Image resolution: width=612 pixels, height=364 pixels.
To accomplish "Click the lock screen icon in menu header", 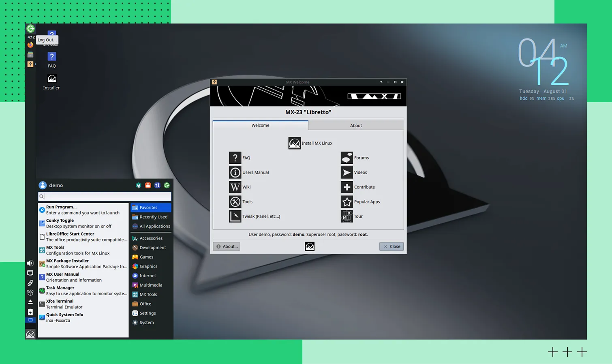I will tap(148, 185).
